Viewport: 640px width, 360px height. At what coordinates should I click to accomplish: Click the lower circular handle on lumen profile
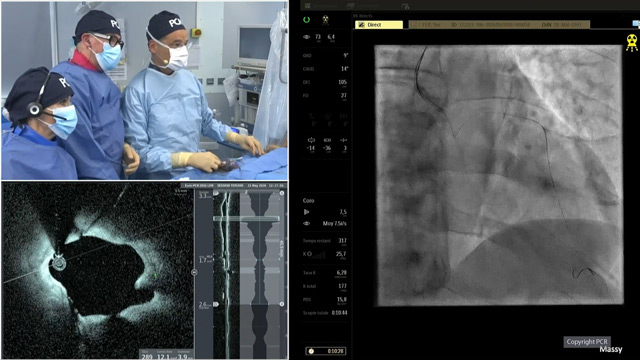(x=282, y=304)
